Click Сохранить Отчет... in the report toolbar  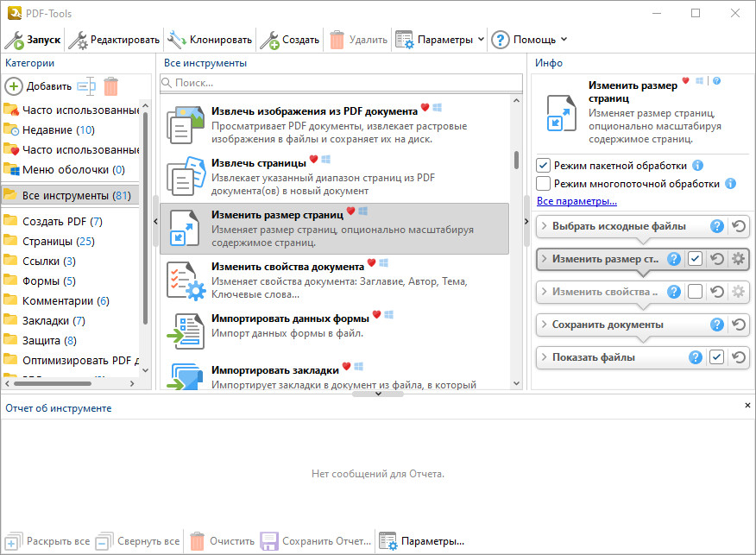pos(316,541)
